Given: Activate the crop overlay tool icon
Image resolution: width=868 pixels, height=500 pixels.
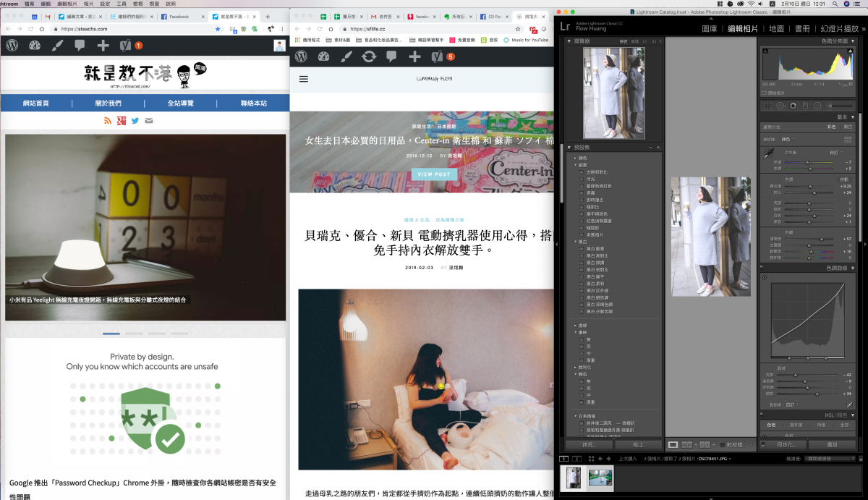Looking at the screenshot, I should [x=769, y=106].
